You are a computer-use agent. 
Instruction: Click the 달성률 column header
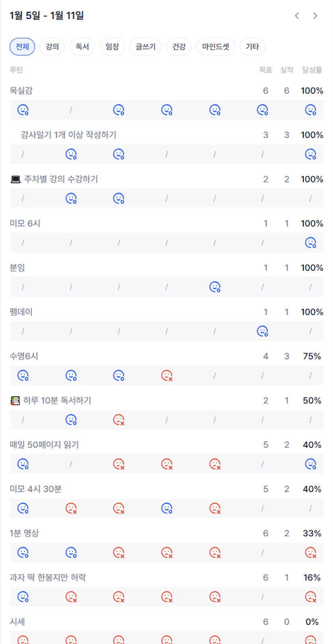[312, 70]
